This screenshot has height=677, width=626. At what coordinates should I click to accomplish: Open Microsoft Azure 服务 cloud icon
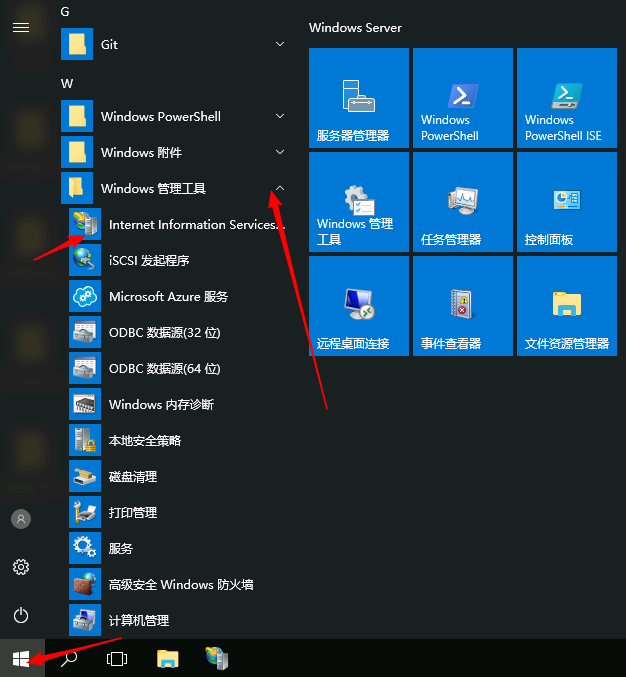pyautogui.click(x=85, y=296)
